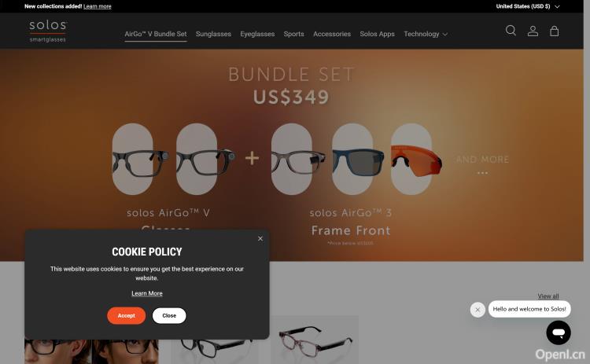This screenshot has width=590, height=364.
Task: Open the shopping bag cart icon
Action: (x=555, y=31)
